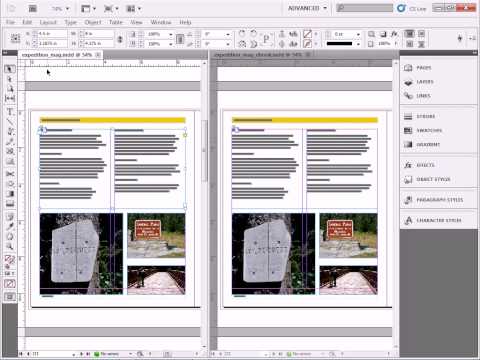Open the Window menu
The height and width of the screenshot is (360, 480).
(x=161, y=22)
